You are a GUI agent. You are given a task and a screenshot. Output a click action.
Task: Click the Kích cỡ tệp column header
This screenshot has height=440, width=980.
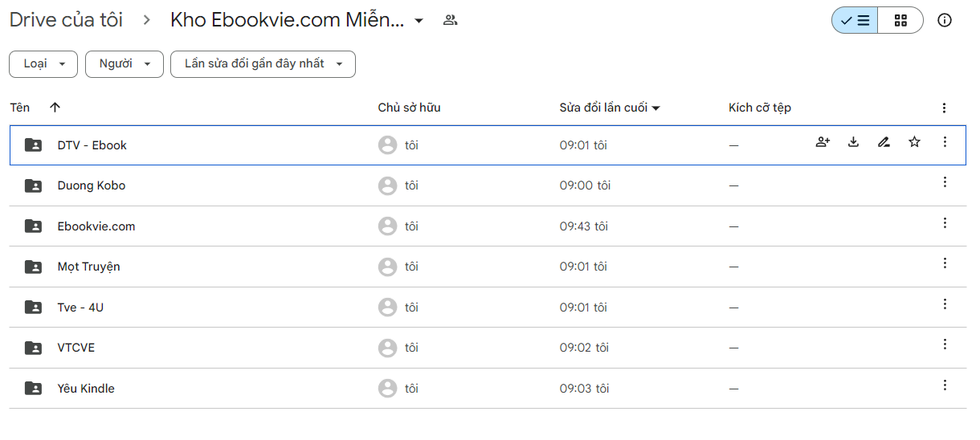click(759, 108)
